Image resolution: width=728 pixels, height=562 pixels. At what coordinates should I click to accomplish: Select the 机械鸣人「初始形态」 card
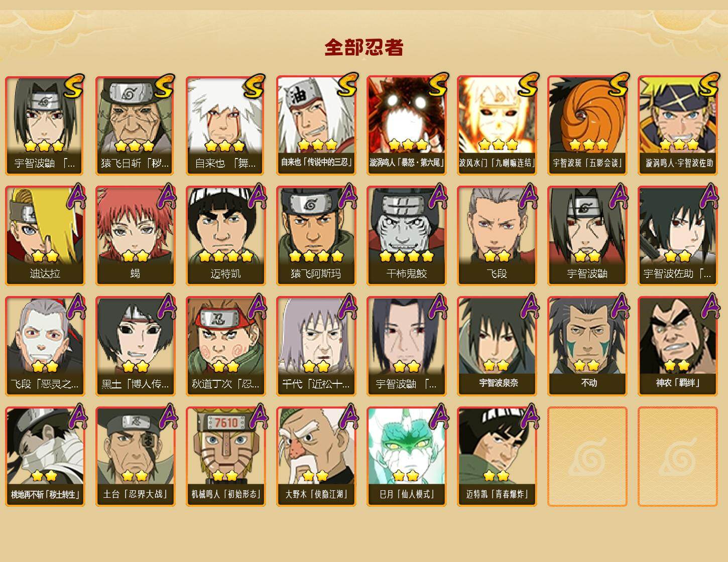226,456
